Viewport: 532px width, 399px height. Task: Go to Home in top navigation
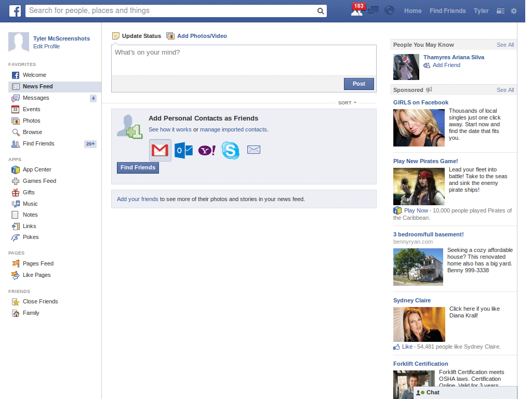413,11
